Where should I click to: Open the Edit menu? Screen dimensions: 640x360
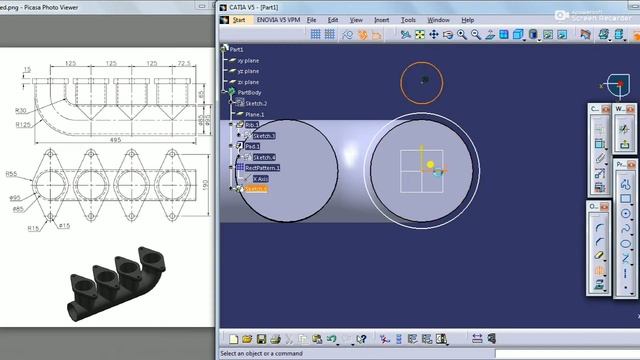pos(333,20)
